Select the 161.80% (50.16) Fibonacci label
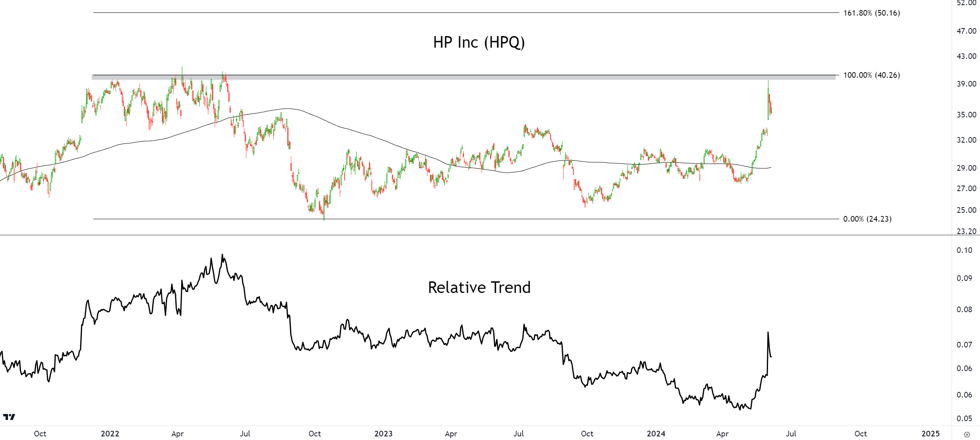Image resolution: width=980 pixels, height=440 pixels. [x=871, y=13]
